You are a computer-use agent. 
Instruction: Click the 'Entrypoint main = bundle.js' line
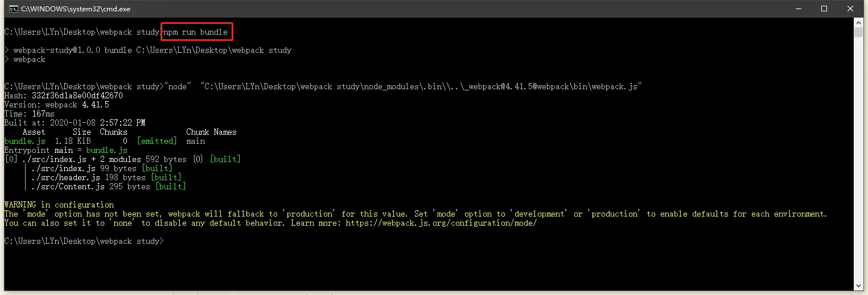click(65, 150)
